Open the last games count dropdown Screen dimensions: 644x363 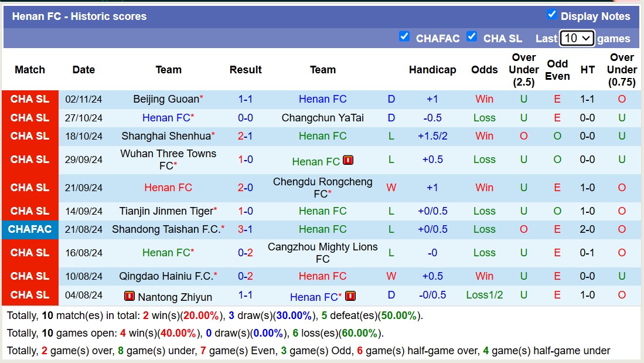(x=577, y=38)
